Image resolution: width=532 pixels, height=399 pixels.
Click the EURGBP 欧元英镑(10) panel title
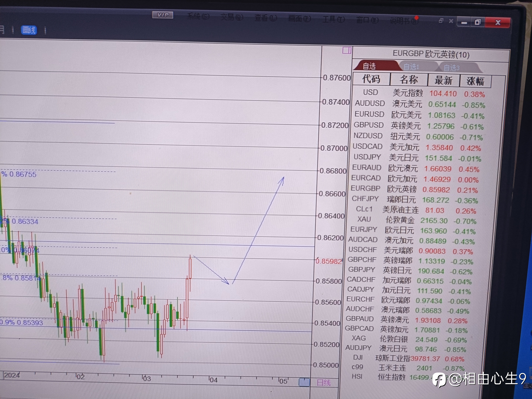(431, 54)
